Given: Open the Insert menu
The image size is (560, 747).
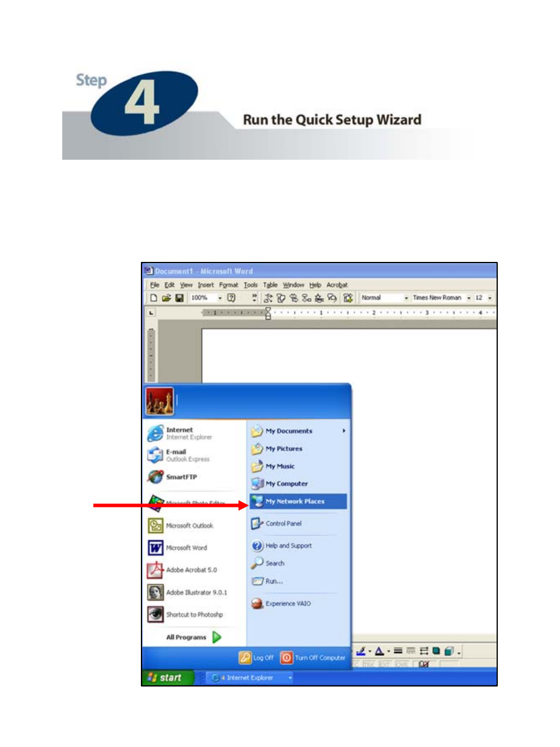Looking at the screenshot, I should [206, 285].
